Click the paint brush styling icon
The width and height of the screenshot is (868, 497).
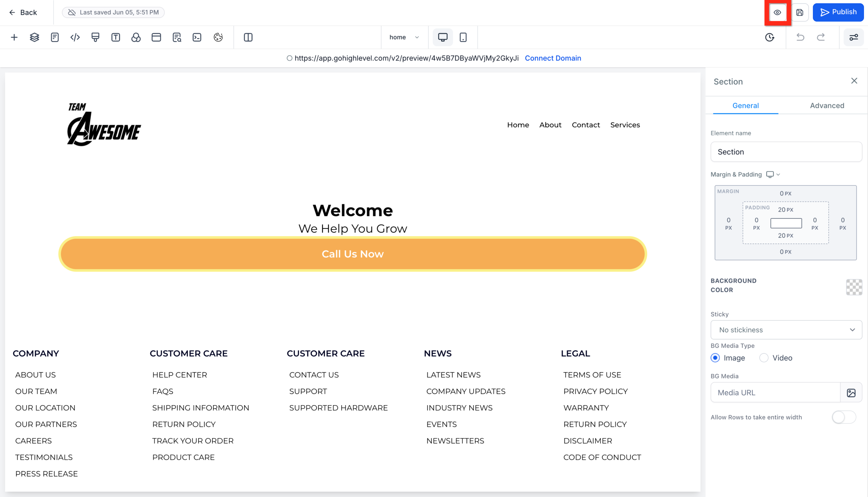pos(95,37)
